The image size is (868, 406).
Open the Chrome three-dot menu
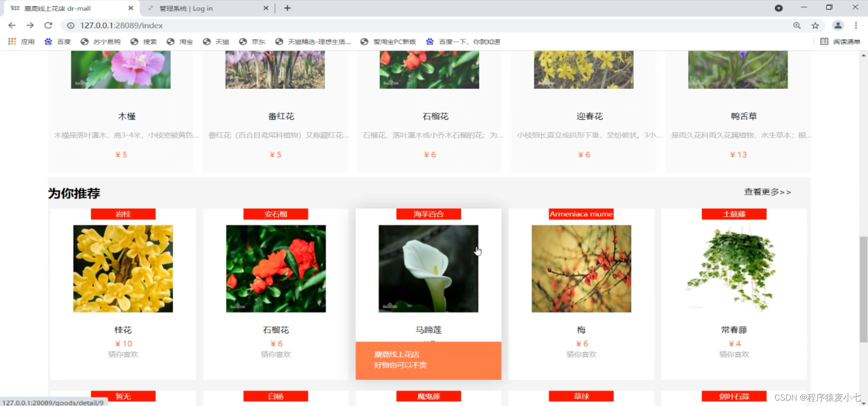(856, 26)
